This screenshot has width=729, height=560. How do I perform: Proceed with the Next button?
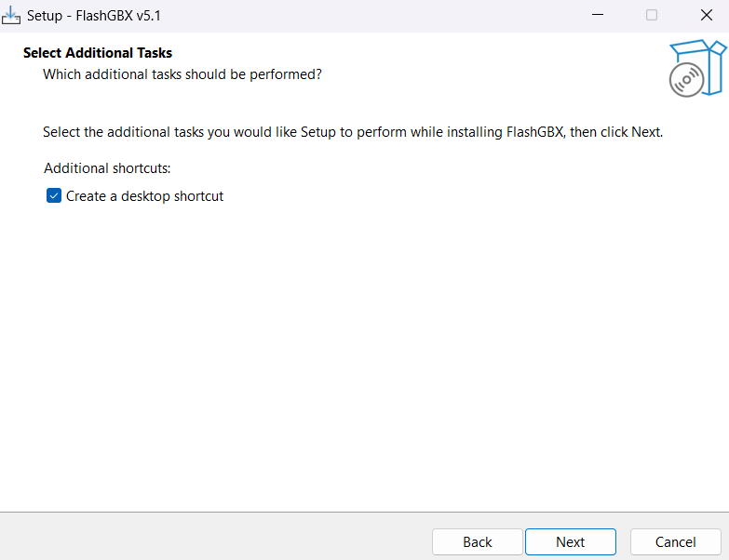571,541
